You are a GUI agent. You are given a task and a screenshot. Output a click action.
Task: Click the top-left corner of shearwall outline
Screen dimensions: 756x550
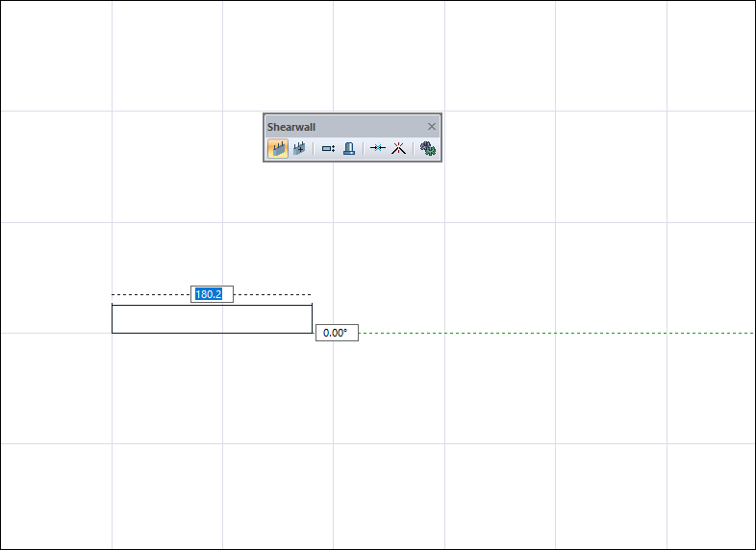(x=113, y=305)
